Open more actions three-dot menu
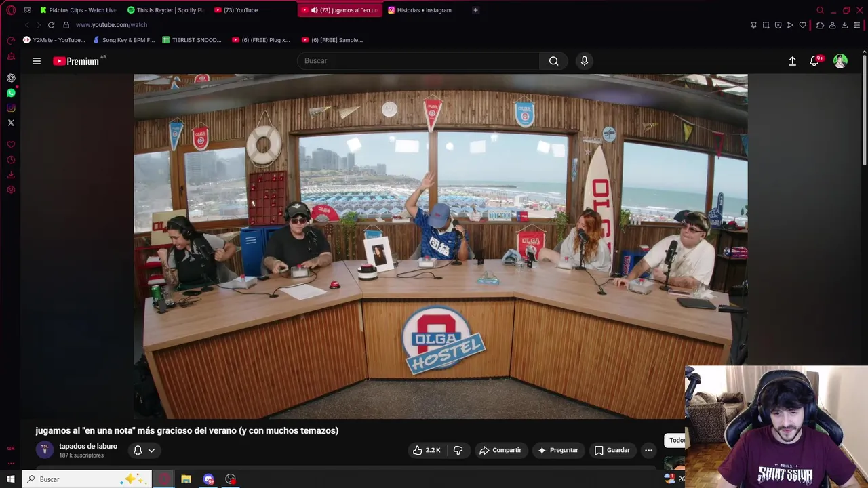Image resolution: width=868 pixels, height=488 pixels. [x=648, y=450]
